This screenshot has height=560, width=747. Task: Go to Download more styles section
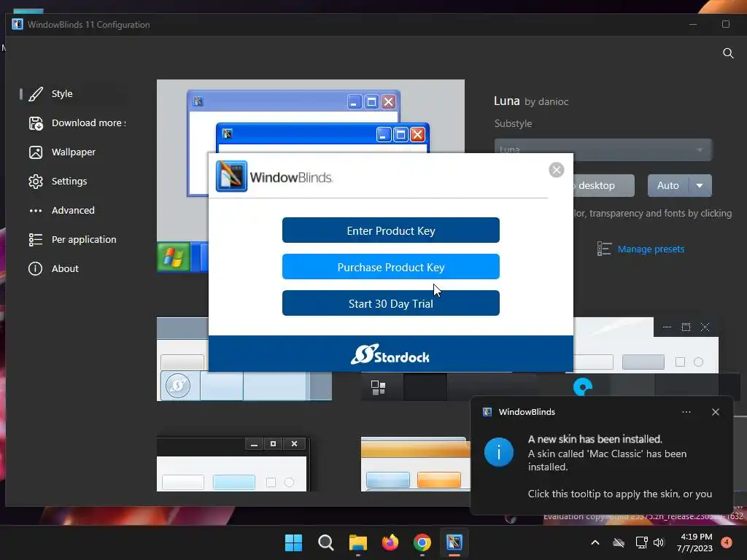click(x=88, y=122)
